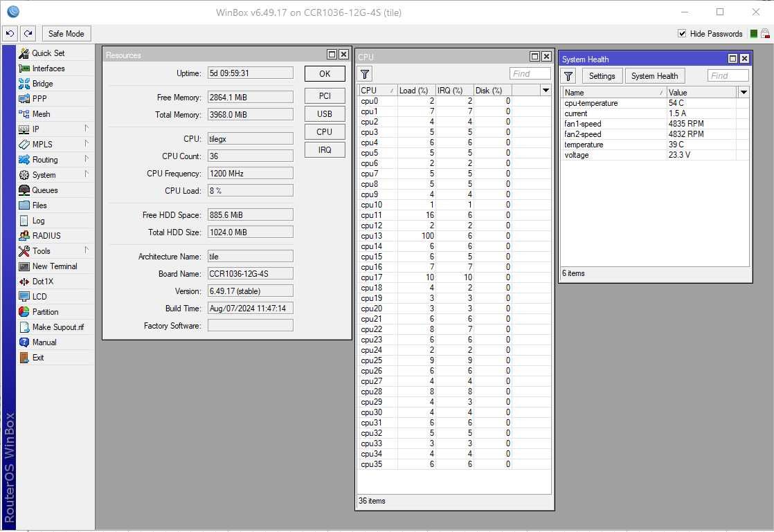The width and height of the screenshot is (774, 532).
Task: Select the cpu-temperature row
Action: click(x=655, y=103)
